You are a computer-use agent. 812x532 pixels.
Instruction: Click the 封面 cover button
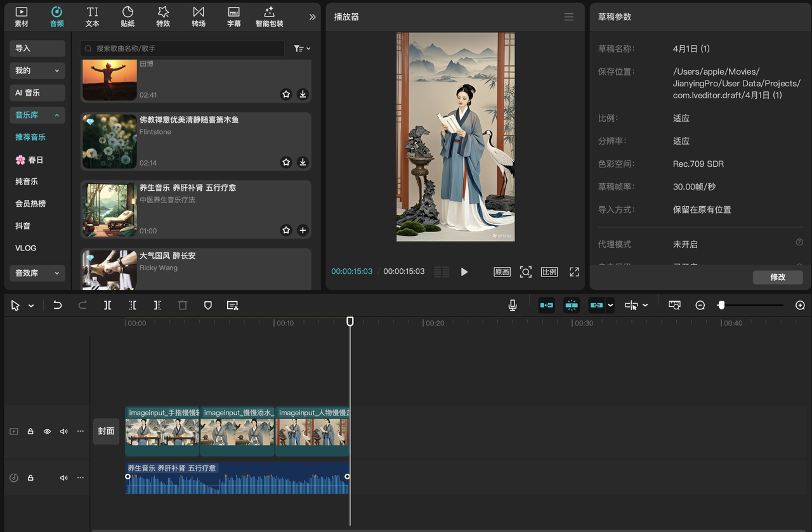(106, 431)
